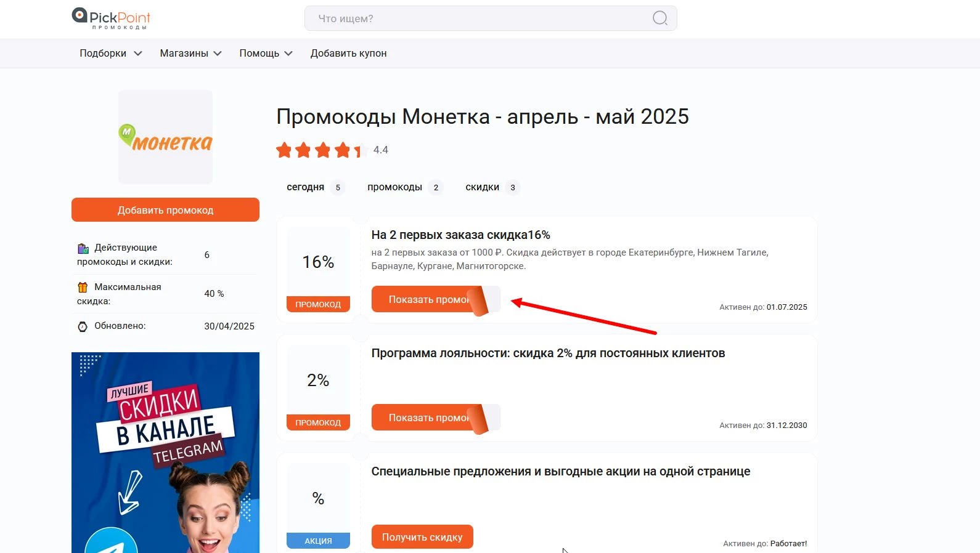Click the search magnifier icon
The width and height of the screenshot is (980, 553).
coord(659,18)
